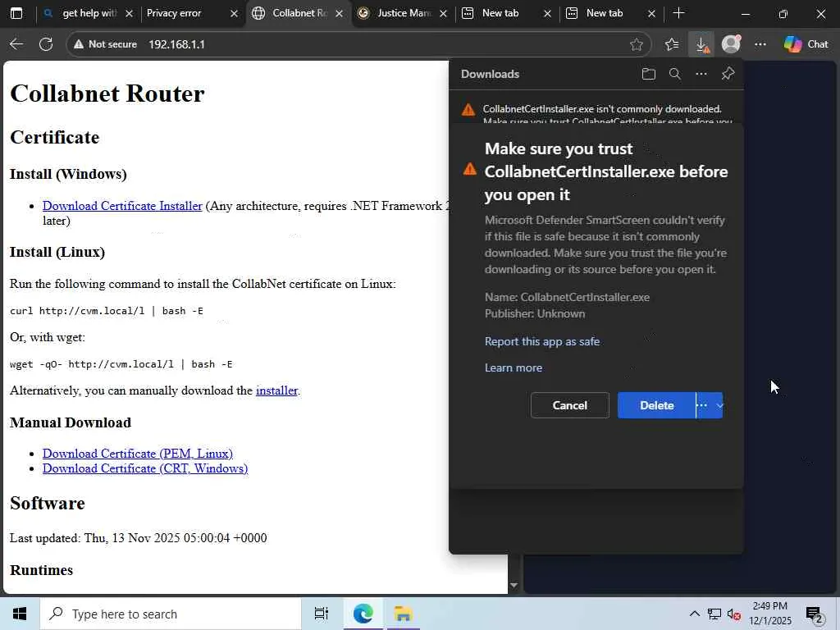Open the Windows Start menu

pos(20,614)
